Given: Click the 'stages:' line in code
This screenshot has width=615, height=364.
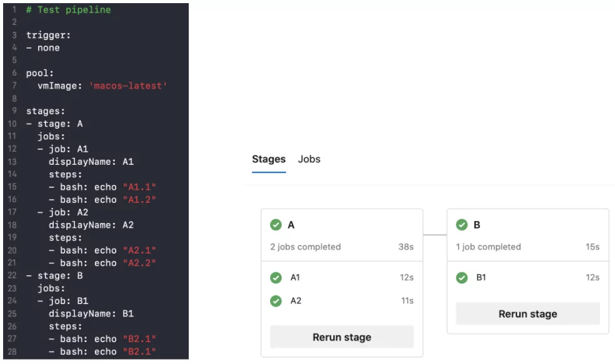Looking at the screenshot, I should pyautogui.click(x=46, y=111).
